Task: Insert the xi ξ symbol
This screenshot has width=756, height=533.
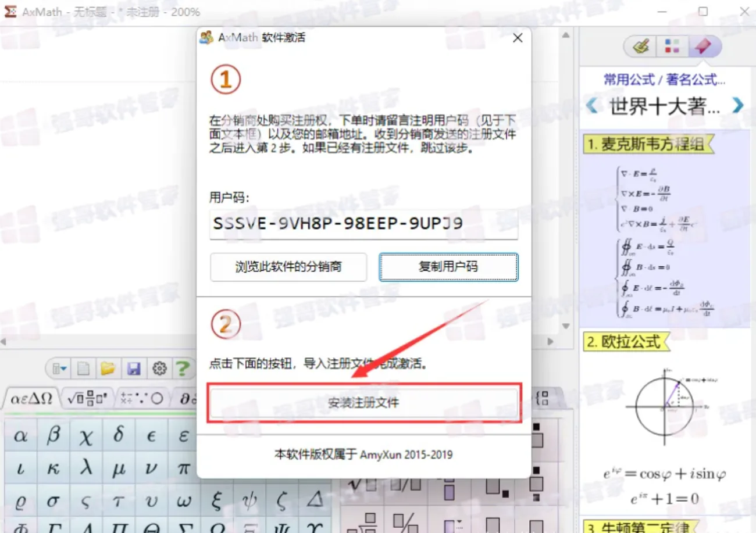Action: 216,501
